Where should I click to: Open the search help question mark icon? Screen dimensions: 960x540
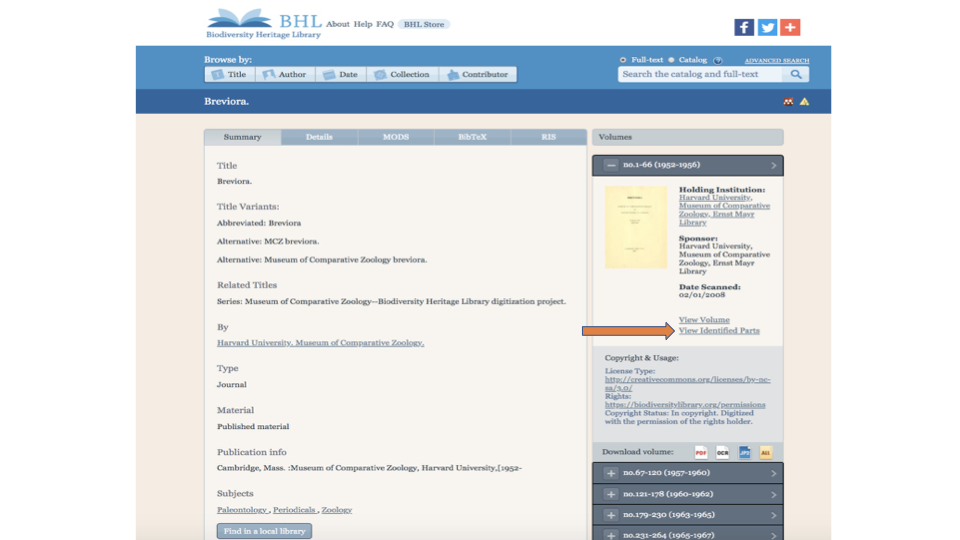(718, 60)
